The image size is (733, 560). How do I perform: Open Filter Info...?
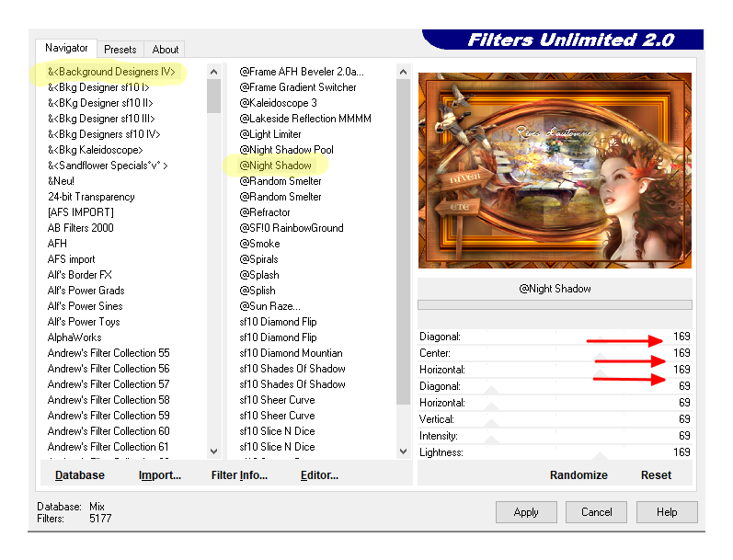click(239, 474)
